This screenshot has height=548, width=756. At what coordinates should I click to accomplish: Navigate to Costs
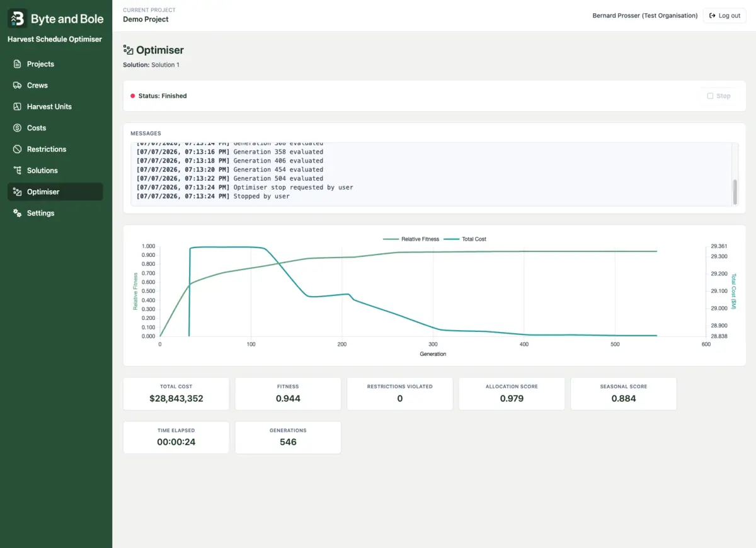point(55,128)
